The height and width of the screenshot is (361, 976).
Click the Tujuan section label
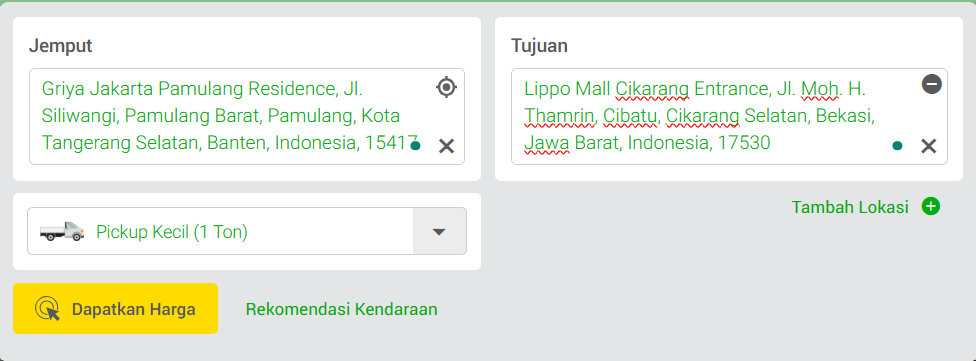click(x=539, y=45)
